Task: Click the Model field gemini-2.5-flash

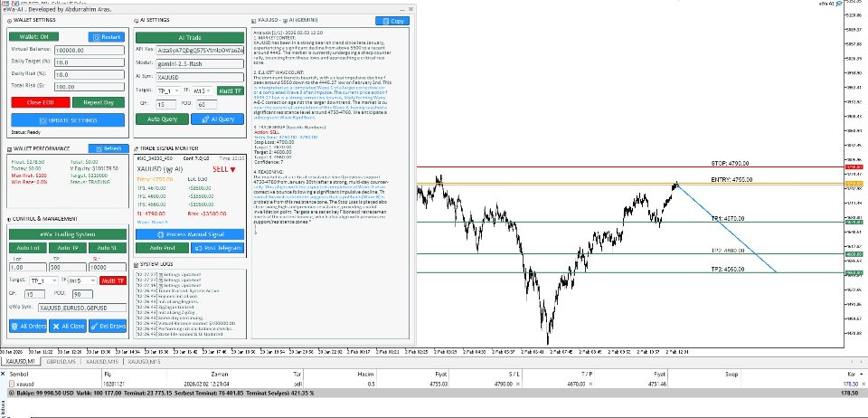Action: pyautogui.click(x=200, y=63)
